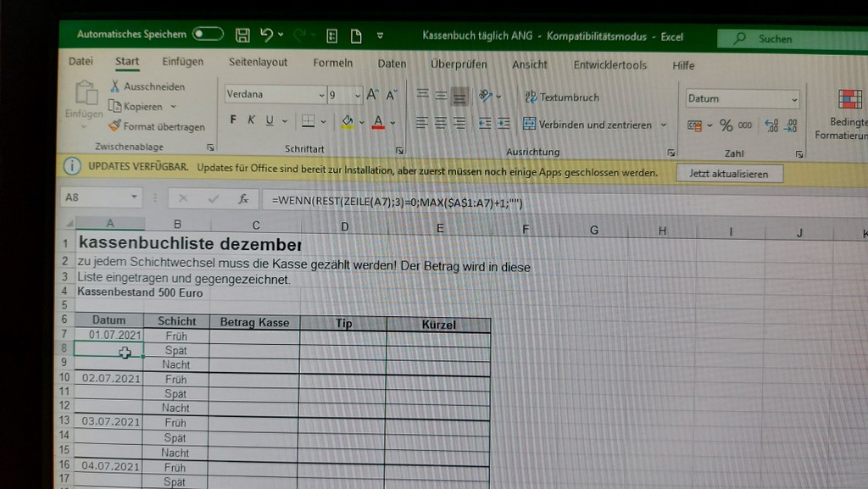Open the quick access toolbar customize arrow

(x=380, y=36)
